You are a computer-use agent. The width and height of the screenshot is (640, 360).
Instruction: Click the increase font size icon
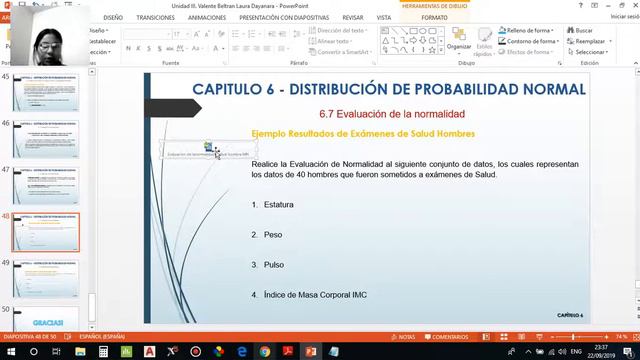click(x=197, y=34)
